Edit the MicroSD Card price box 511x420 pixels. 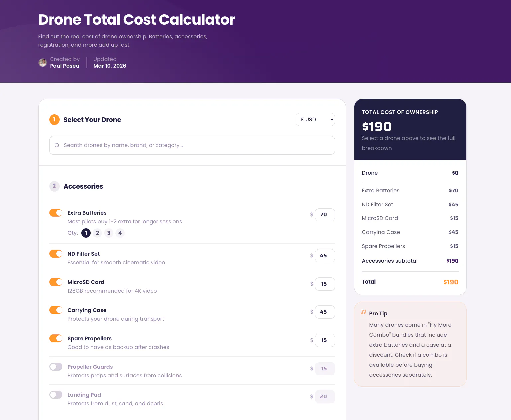point(325,284)
